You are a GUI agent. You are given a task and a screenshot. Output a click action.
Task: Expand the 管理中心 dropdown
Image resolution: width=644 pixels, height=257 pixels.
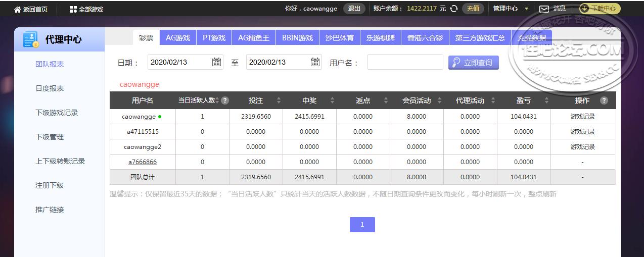pyautogui.click(x=526, y=9)
